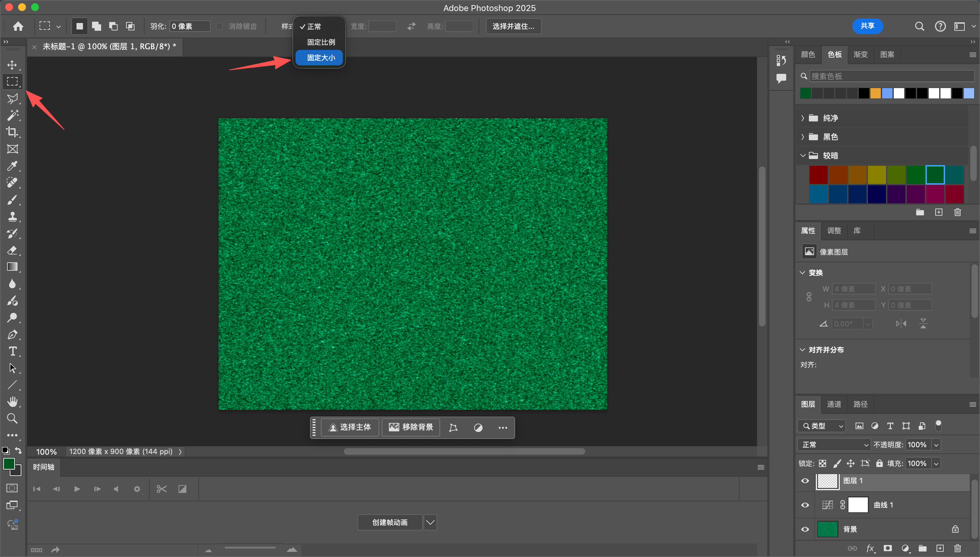The width and height of the screenshot is (980, 557).
Task: Click the 移除背景 button
Action: pos(410,427)
